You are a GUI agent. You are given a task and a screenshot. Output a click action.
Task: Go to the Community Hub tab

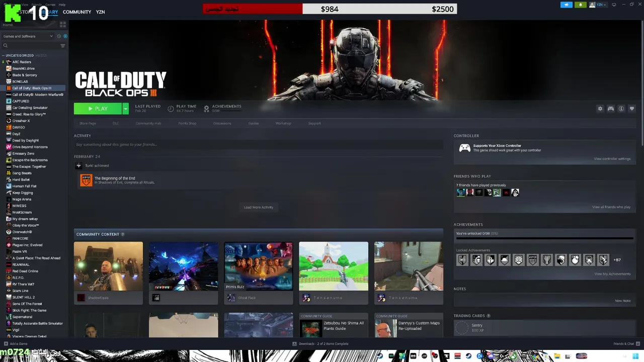click(x=148, y=123)
